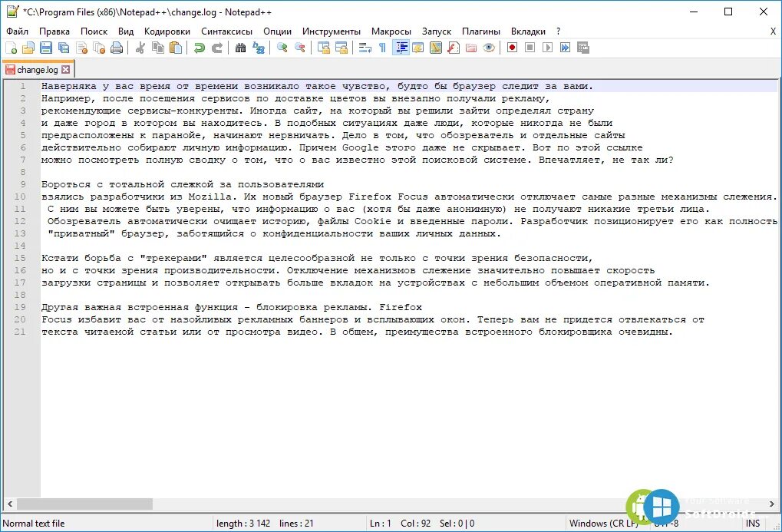Close the change.log tab with its X
Screen dimensions: 782x532
(66, 70)
